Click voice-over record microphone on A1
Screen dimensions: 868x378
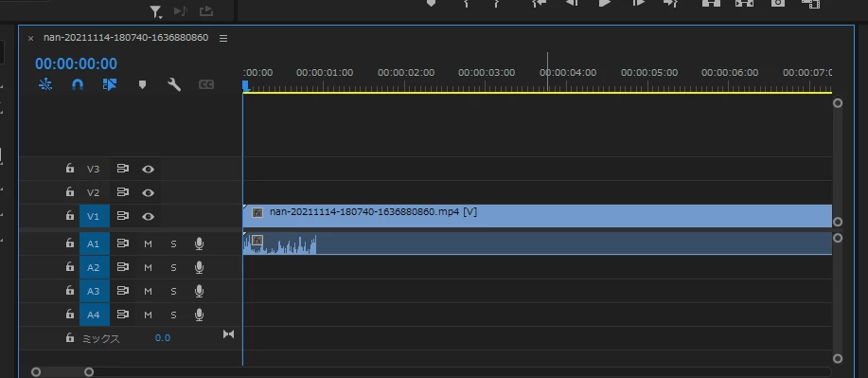(200, 243)
